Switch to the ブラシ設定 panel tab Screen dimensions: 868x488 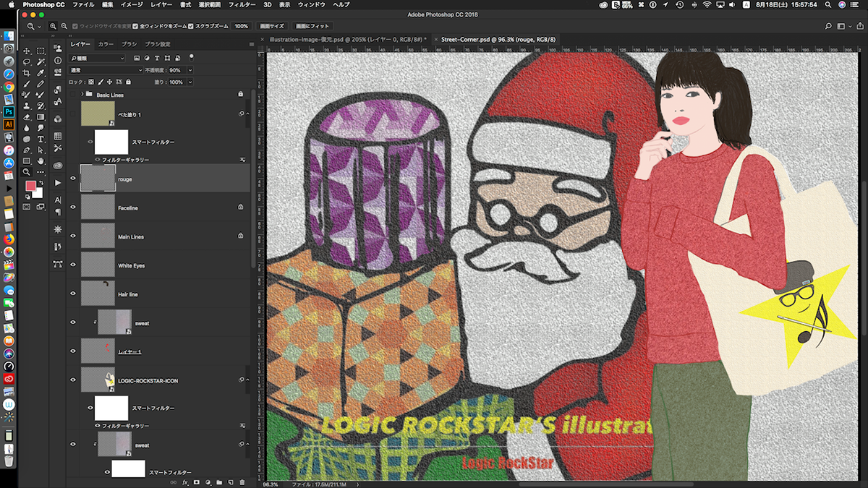pos(157,44)
